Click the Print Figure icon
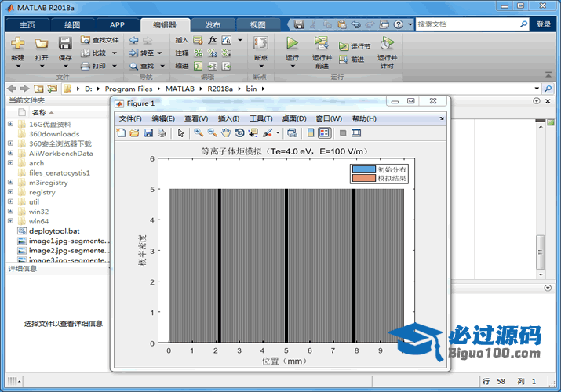The image size is (561, 392). (162, 133)
